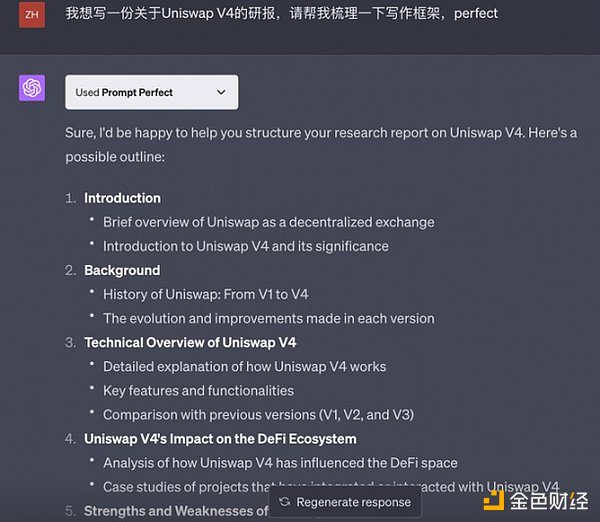The height and width of the screenshot is (522, 600).
Task: Click the user prompt about Uniswap V4研报
Action: (x=282, y=14)
